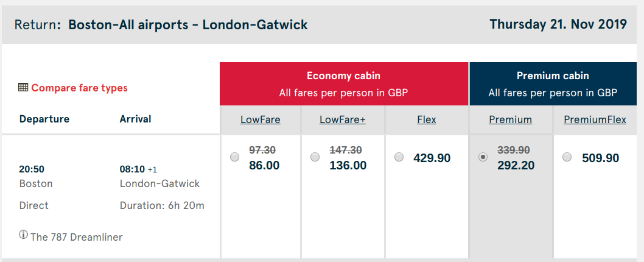Click the Thursday 21. Nov 2019 date

tap(558, 25)
